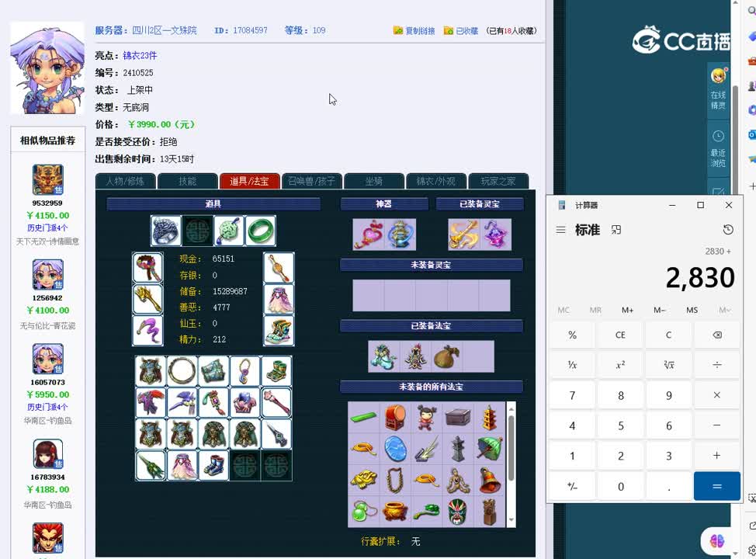Screen dimensions: 756x559
Task: Click the purple equipped 灵宝 icon
Action: tap(496, 234)
